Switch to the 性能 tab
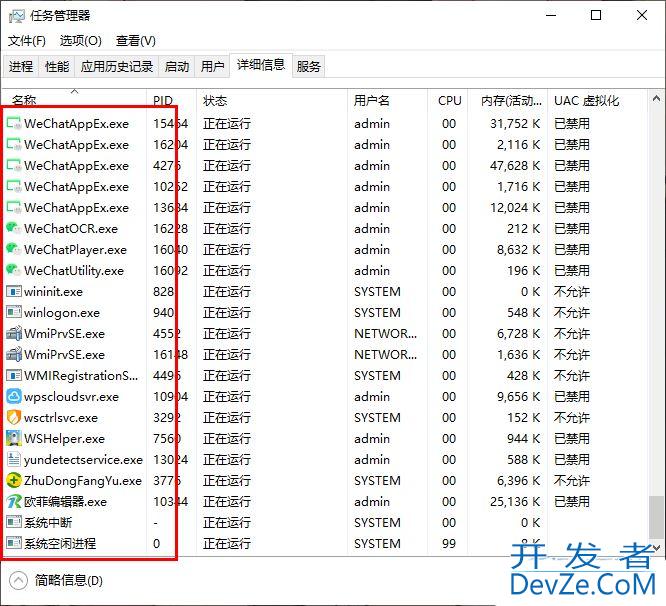This screenshot has height=606, width=666. (x=57, y=67)
